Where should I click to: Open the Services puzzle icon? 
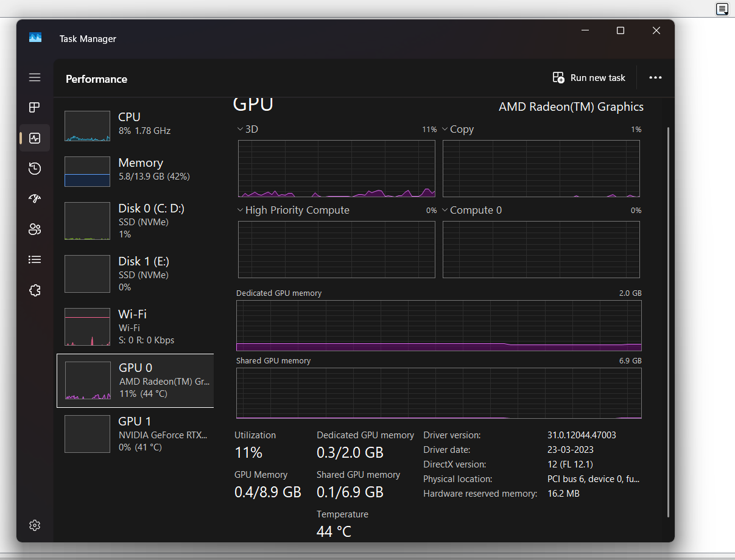click(35, 290)
